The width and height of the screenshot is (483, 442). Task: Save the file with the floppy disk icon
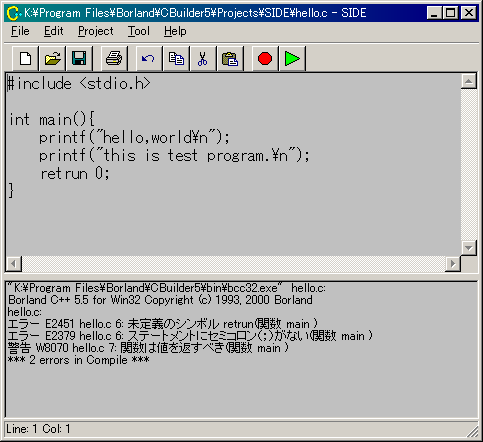point(79,59)
